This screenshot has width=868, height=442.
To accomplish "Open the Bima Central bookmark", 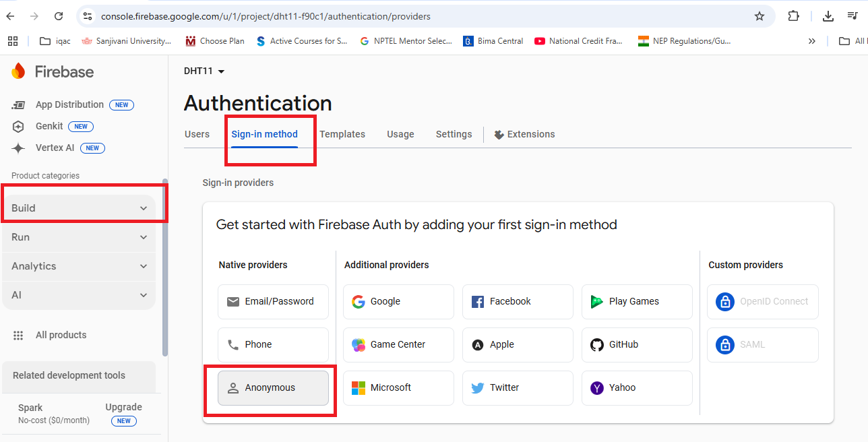I will pos(493,41).
